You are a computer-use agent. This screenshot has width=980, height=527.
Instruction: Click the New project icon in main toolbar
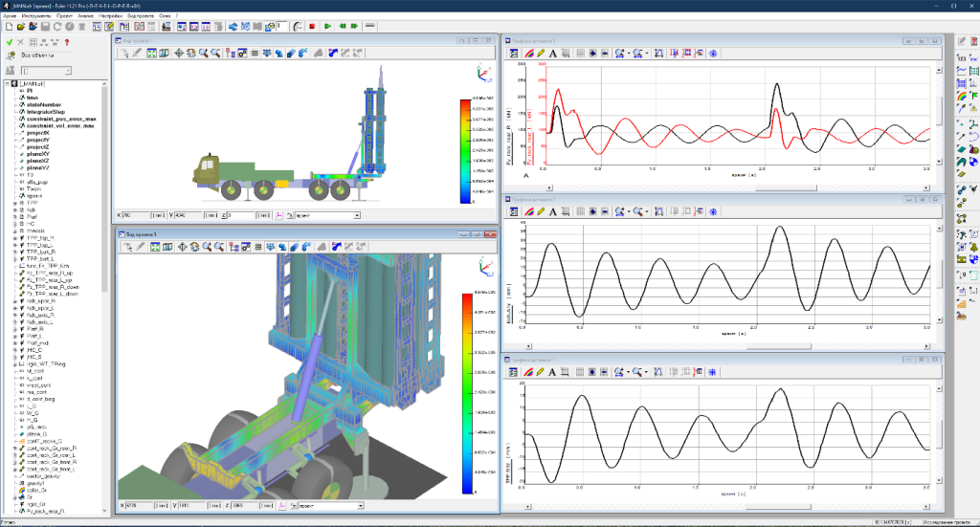point(10,27)
